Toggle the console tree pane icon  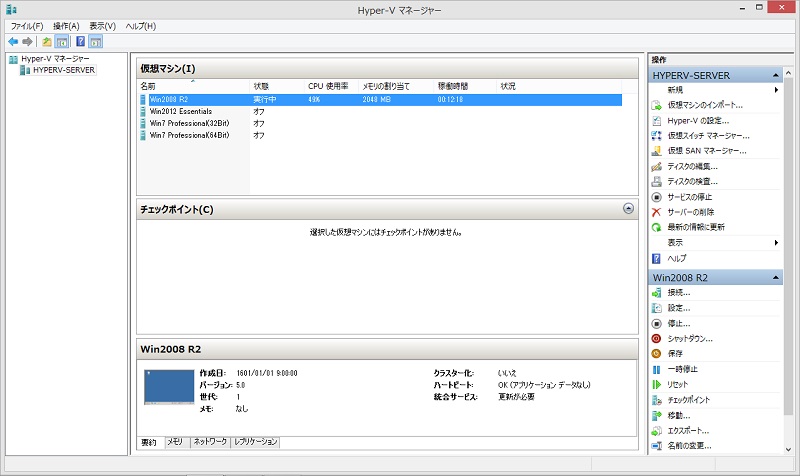pos(62,42)
